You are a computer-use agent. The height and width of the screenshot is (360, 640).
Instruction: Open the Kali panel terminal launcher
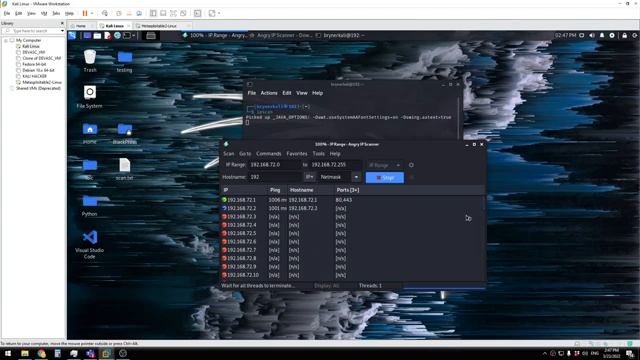tap(127, 36)
